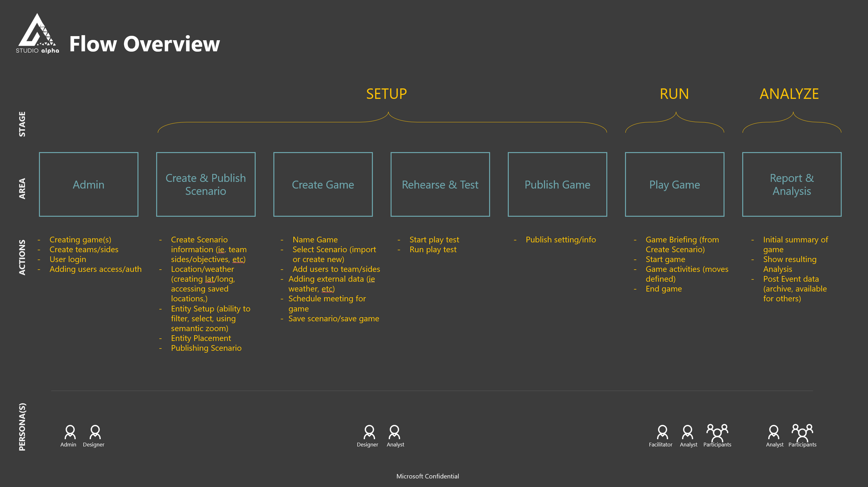
Task: Click the Analyst icon next to Facilitator
Action: 687,432
